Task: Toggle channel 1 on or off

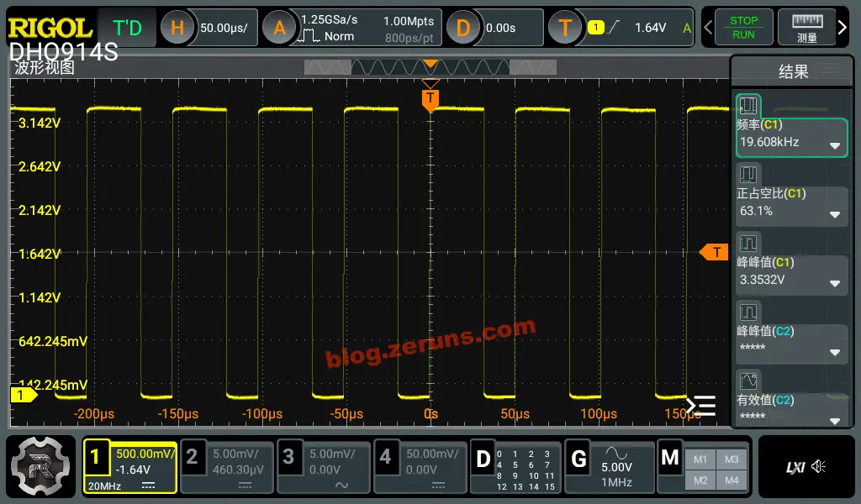Action: [96, 456]
